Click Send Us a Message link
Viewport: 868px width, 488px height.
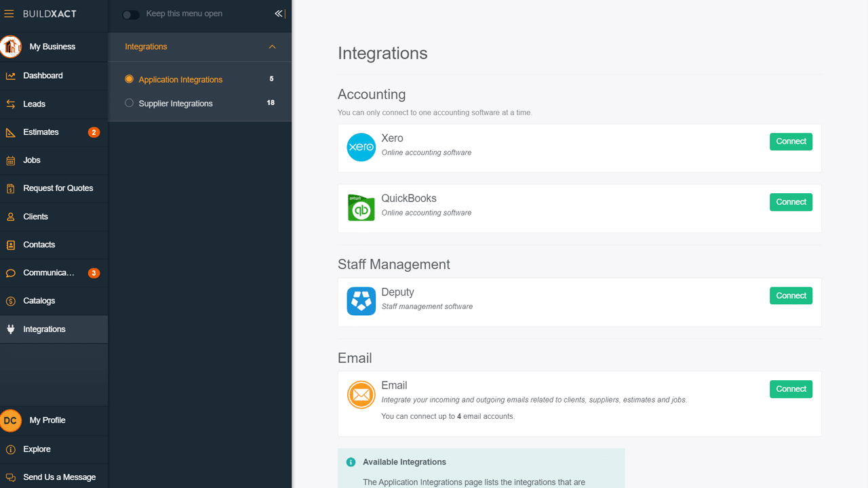click(x=60, y=477)
